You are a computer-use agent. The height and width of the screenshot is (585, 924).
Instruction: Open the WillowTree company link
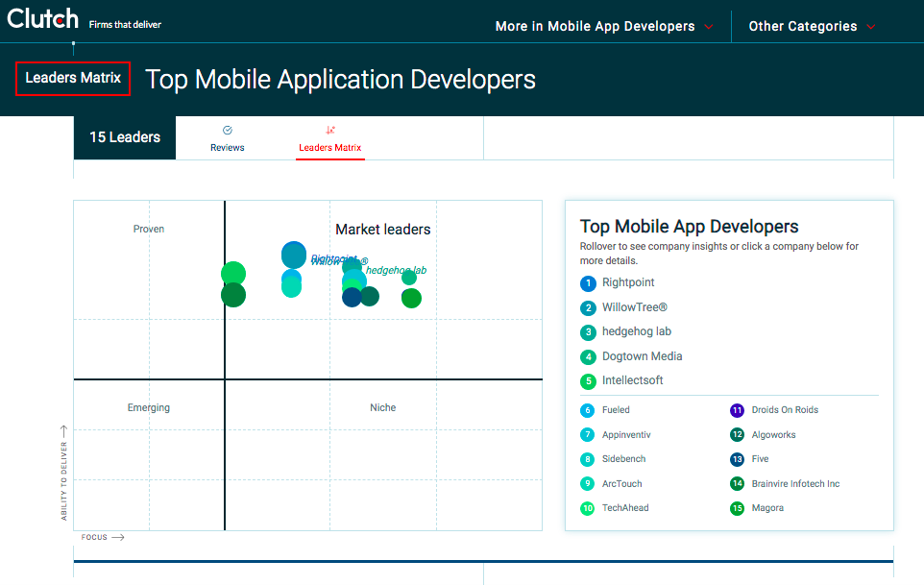click(x=635, y=307)
